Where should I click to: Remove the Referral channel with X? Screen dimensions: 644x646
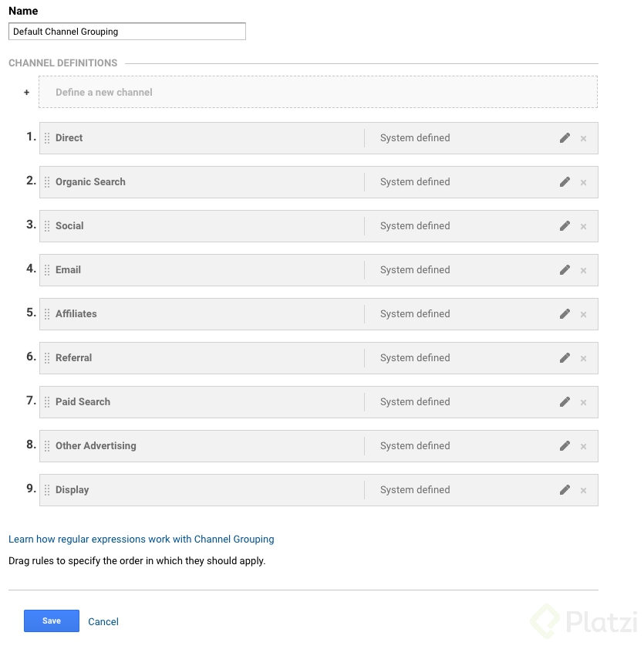pyautogui.click(x=583, y=359)
